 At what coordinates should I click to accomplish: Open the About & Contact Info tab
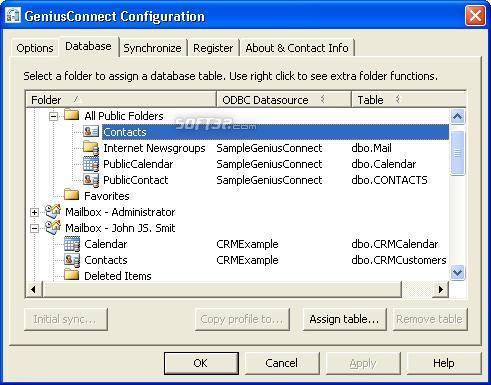[x=297, y=48]
